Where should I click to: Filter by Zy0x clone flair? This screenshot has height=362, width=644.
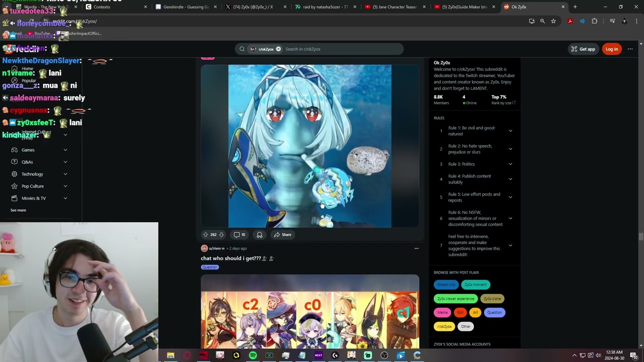(492, 299)
